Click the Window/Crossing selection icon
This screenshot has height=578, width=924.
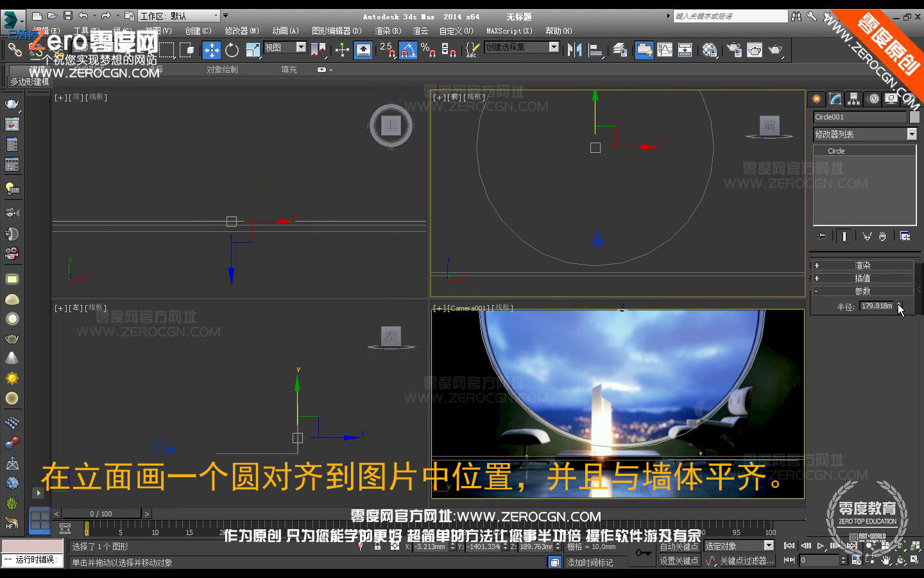(x=187, y=50)
